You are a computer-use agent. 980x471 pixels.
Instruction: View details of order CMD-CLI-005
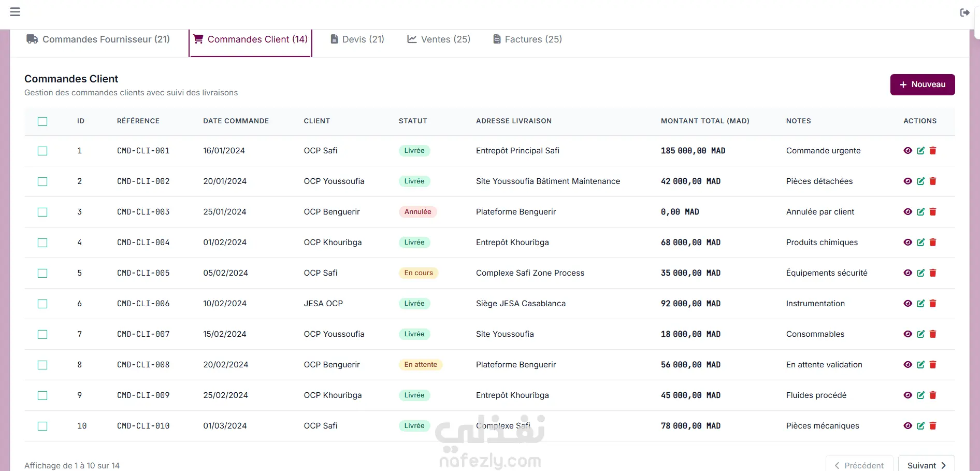907,273
